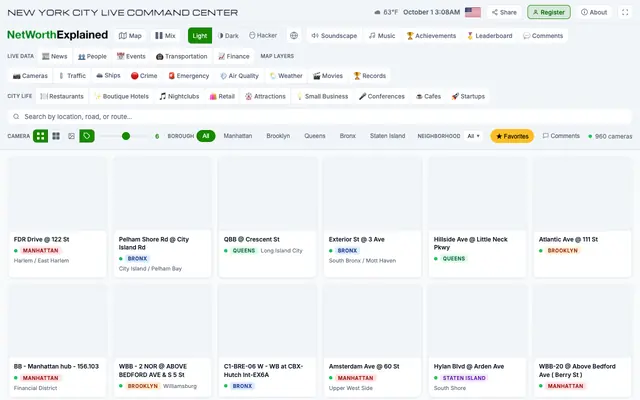The height and width of the screenshot is (400, 640).
Task: Open the Map view
Action: pos(130,36)
